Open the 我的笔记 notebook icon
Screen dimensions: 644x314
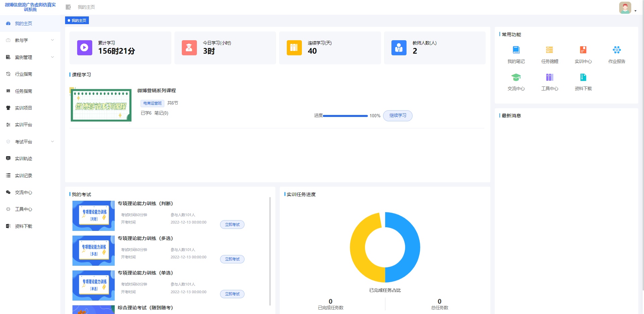click(516, 50)
